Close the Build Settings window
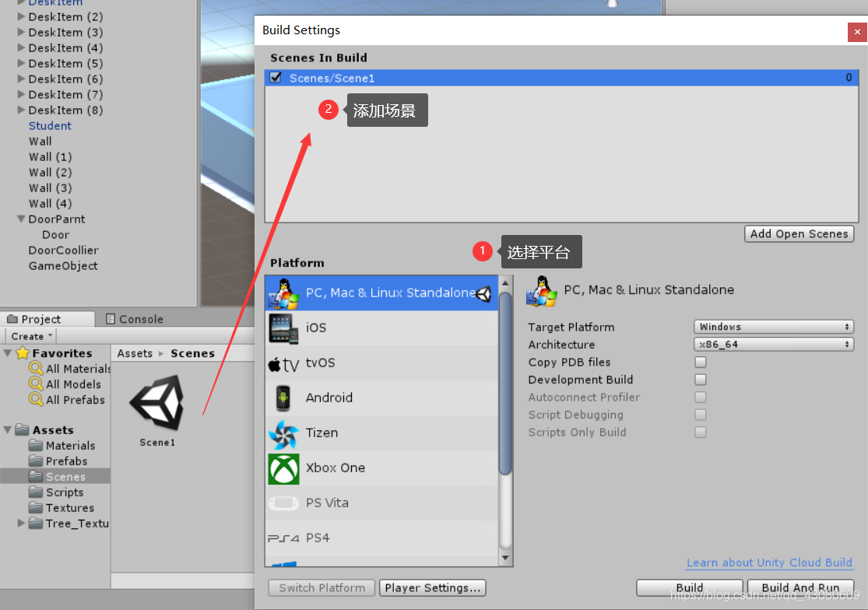 pyautogui.click(x=857, y=32)
